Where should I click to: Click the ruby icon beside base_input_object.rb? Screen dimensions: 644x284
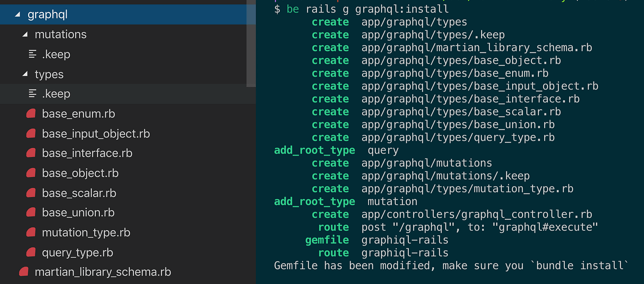click(31, 133)
